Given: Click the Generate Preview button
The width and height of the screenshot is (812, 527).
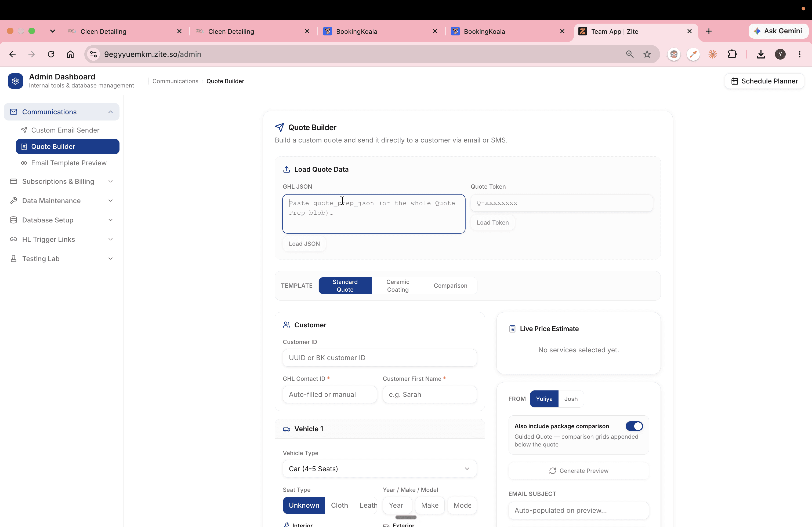Looking at the screenshot, I should (578, 471).
